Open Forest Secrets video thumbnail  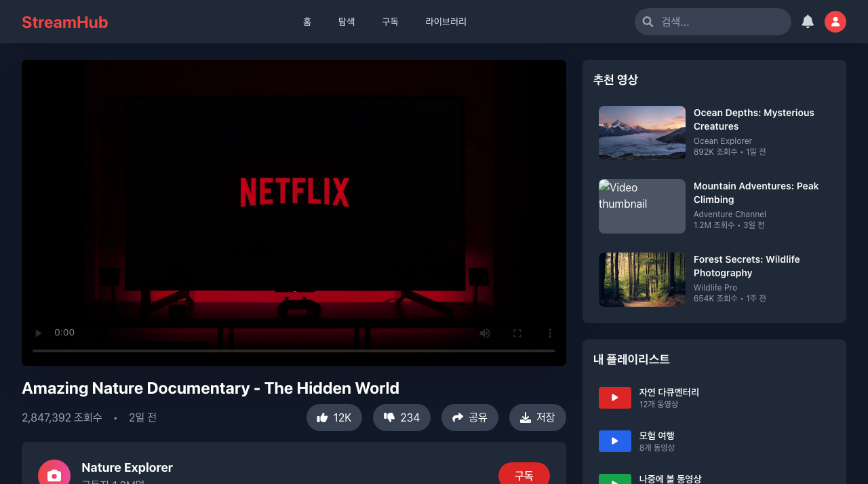pos(642,280)
